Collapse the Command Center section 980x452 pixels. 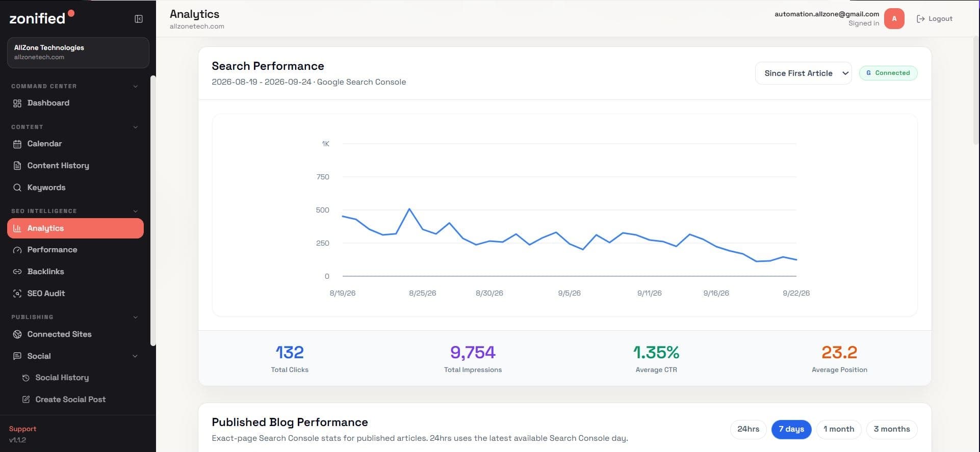click(136, 87)
